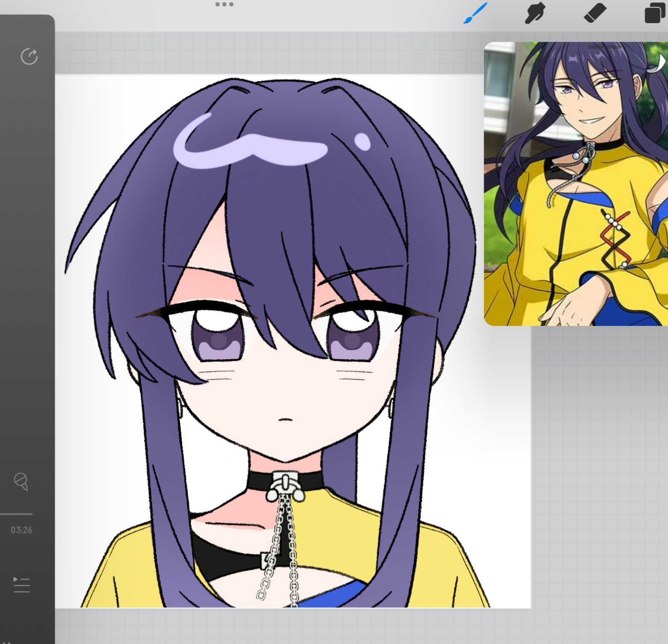The height and width of the screenshot is (644, 668).
Task: Click the circular arrow icon in side panel
Action: (29, 57)
